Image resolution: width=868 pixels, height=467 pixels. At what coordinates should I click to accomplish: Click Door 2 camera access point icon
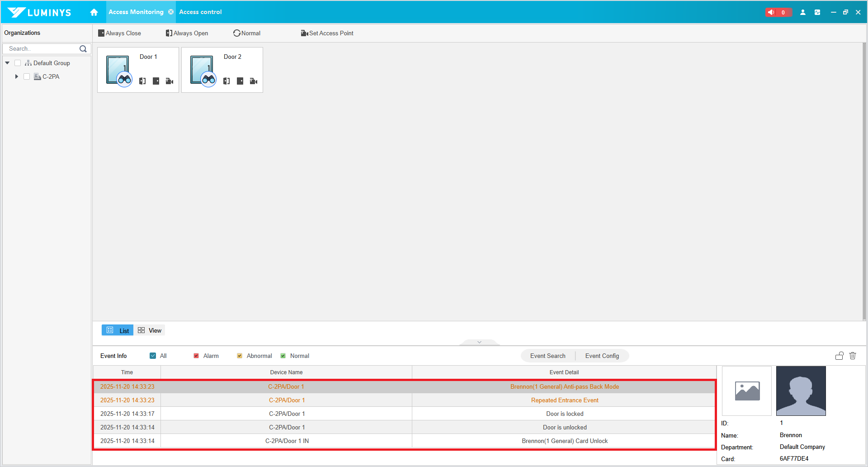(x=254, y=81)
